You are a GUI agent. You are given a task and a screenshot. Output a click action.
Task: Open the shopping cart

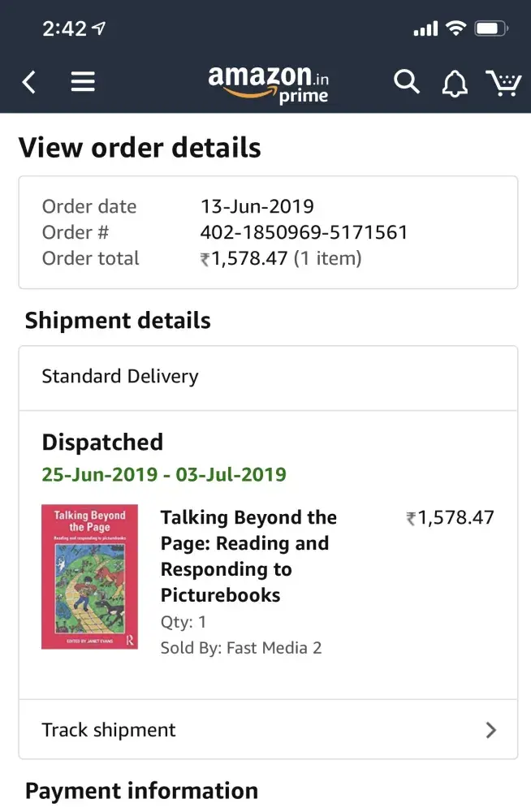[x=503, y=83]
